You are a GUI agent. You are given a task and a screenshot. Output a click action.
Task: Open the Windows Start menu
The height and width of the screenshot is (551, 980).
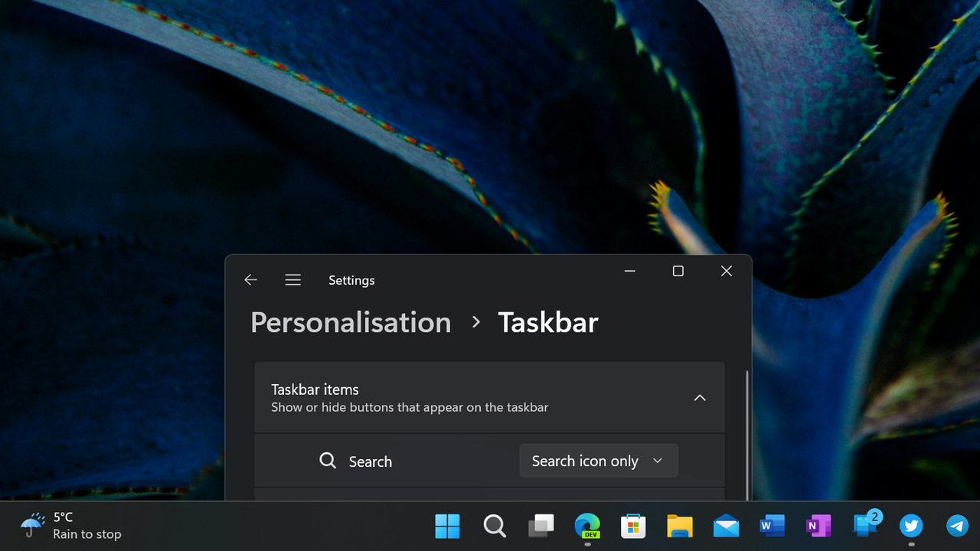click(448, 526)
